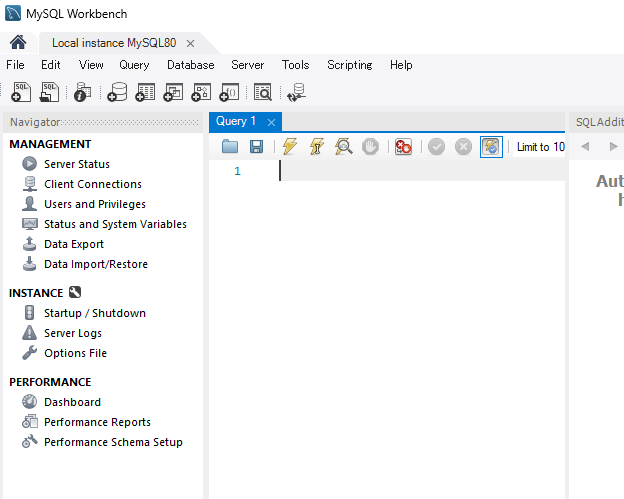Create a new function icon
This screenshot has width=624, height=499.
229,92
